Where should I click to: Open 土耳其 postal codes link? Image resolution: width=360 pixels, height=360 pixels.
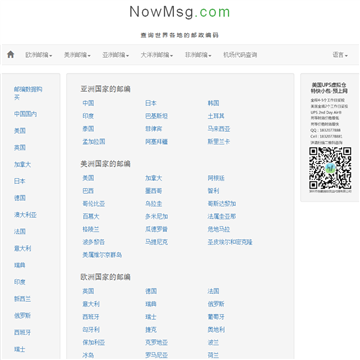click(x=216, y=116)
